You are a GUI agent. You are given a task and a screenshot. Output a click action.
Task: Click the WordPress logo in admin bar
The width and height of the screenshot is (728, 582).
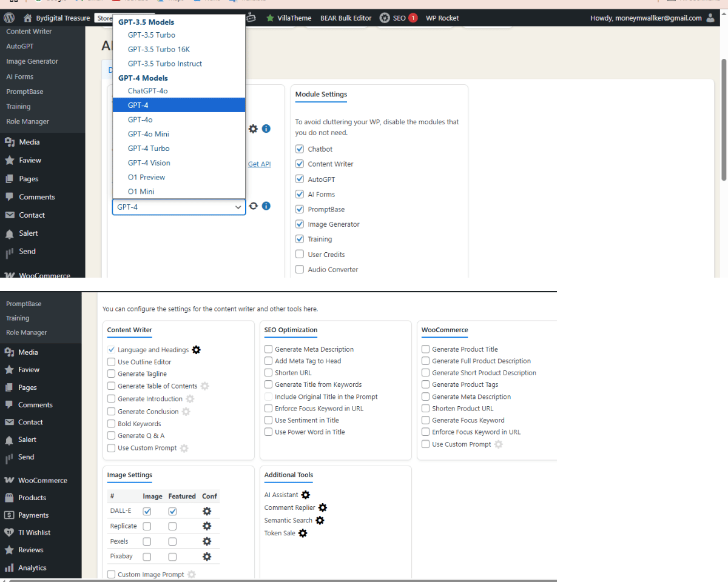click(x=9, y=18)
